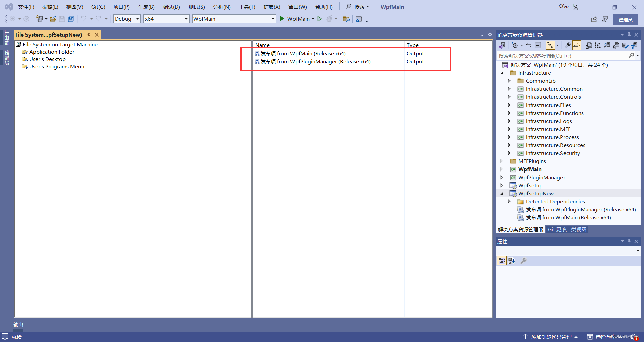Open the File System Editor icon
This screenshot has height=342, width=644.
pos(589,45)
